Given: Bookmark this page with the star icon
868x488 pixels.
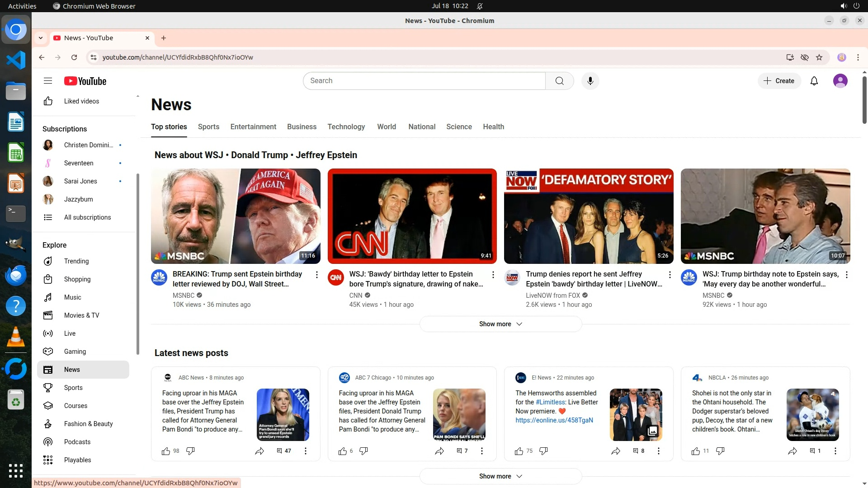Looking at the screenshot, I should pos(819,57).
